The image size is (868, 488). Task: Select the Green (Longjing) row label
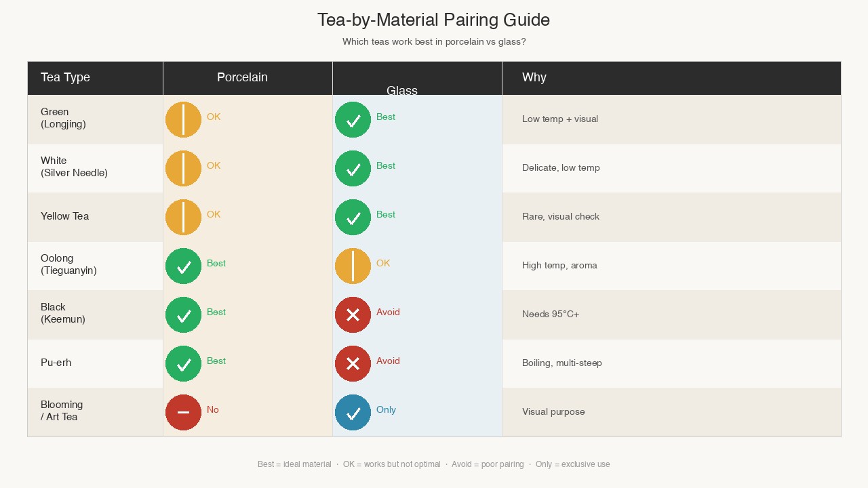63,118
